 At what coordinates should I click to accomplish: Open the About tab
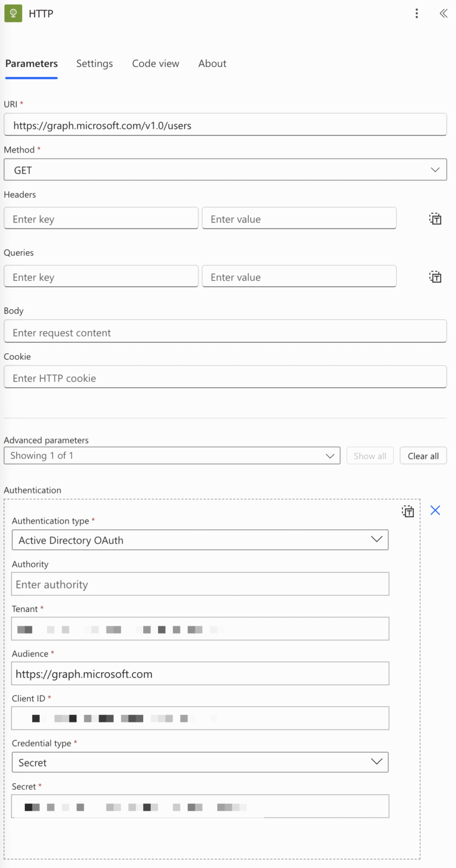coord(212,64)
